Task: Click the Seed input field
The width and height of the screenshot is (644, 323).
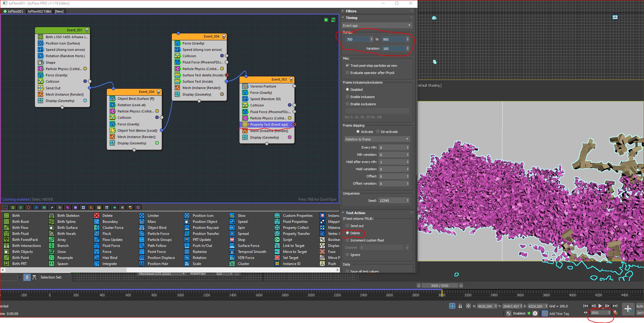Action: tap(392, 201)
